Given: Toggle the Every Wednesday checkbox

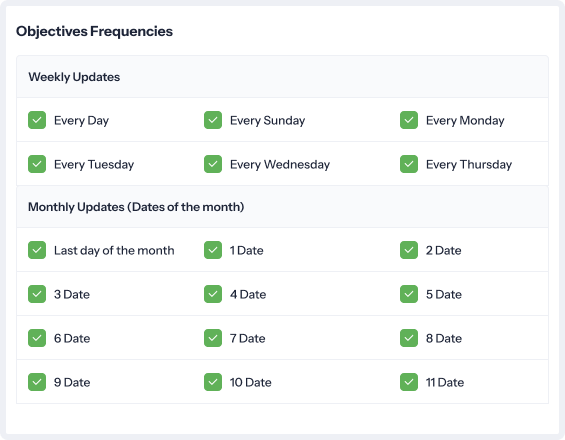Looking at the screenshot, I should coord(213,164).
